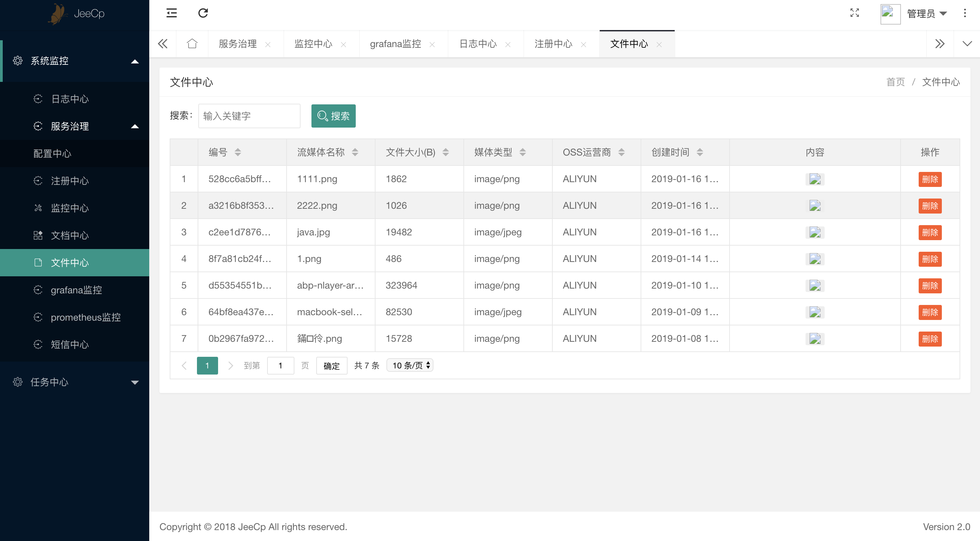The width and height of the screenshot is (980, 541).
Task: Sort by 文件大小(B) column arrows
Action: tap(445, 152)
